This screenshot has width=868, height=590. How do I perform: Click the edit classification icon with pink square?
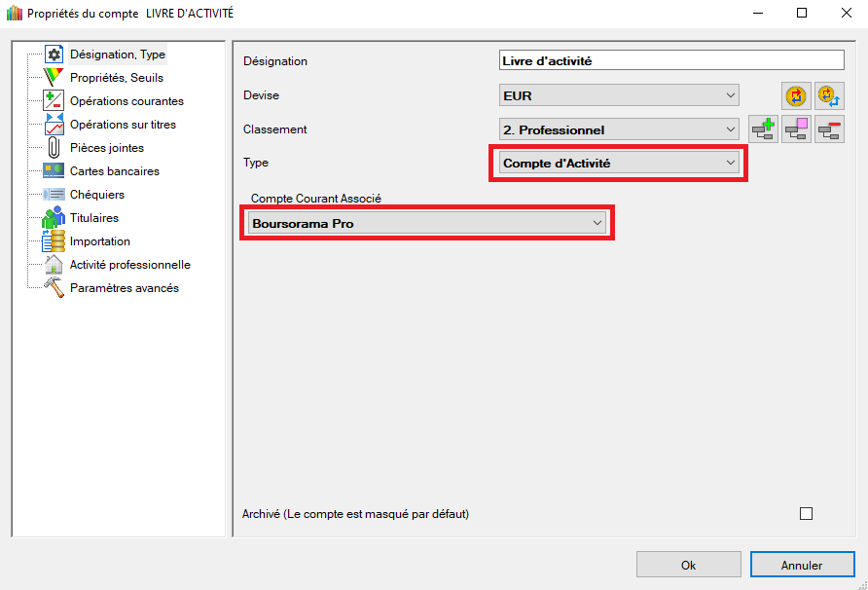click(x=796, y=129)
